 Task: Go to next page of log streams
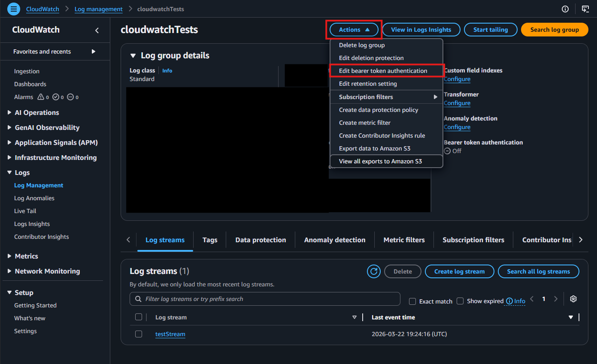556,298
